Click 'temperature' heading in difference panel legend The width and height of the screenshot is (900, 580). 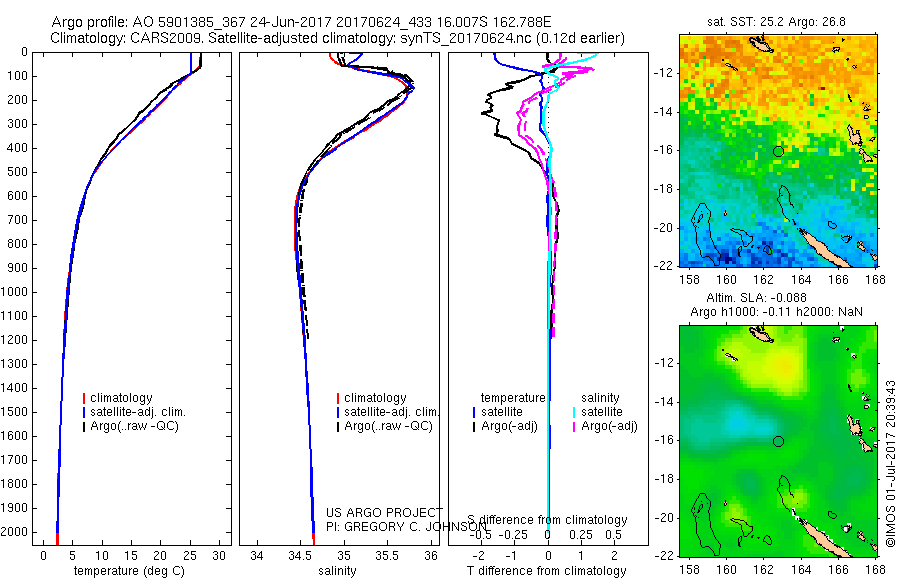click(513, 398)
